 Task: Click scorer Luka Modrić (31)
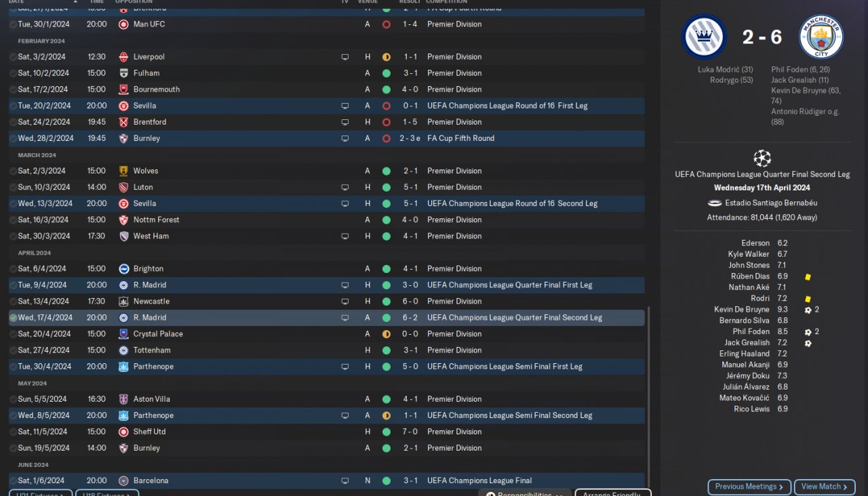click(x=725, y=69)
